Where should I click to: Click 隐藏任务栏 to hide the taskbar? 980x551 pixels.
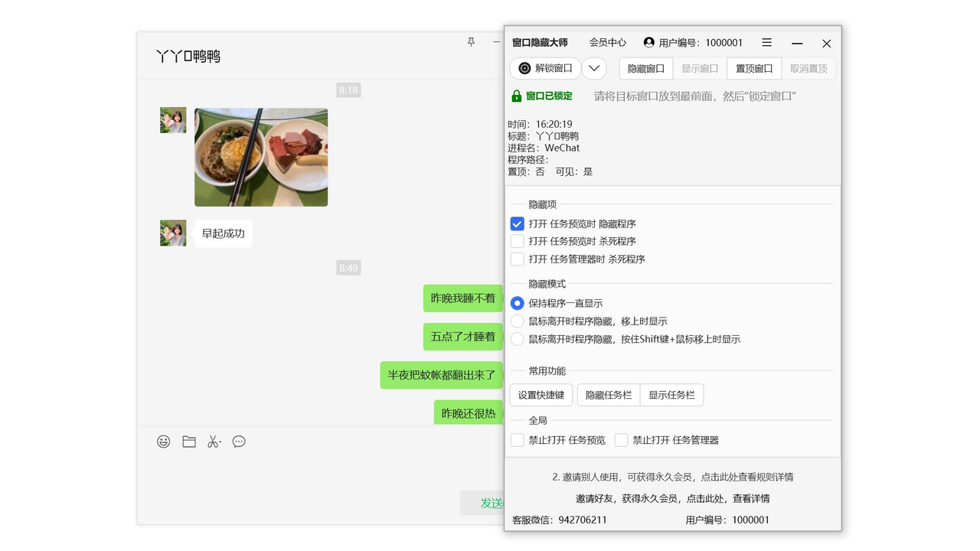608,395
